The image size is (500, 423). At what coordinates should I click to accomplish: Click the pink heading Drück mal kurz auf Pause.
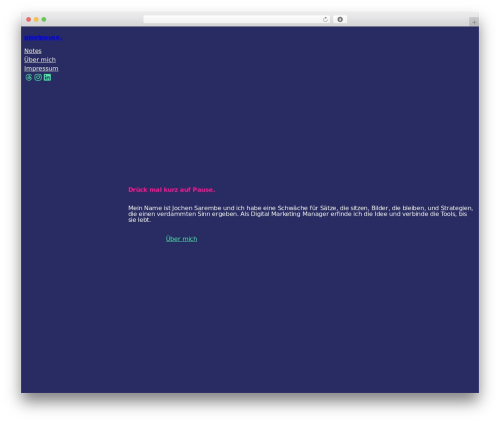pos(172,190)
